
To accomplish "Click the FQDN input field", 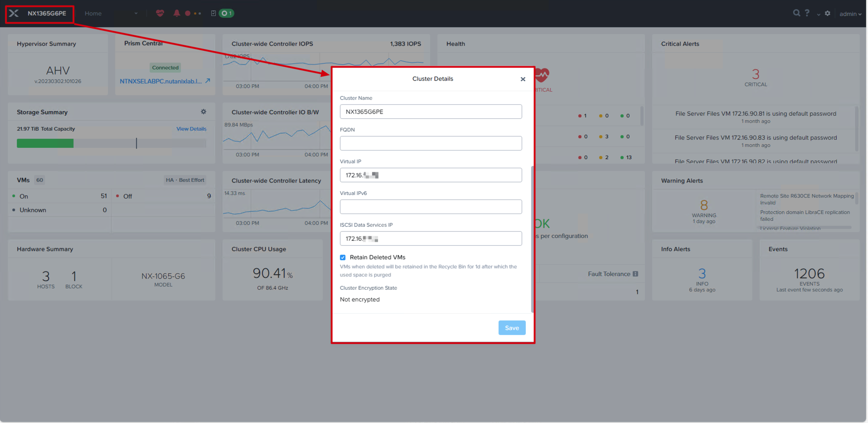I will coord(431,143).
